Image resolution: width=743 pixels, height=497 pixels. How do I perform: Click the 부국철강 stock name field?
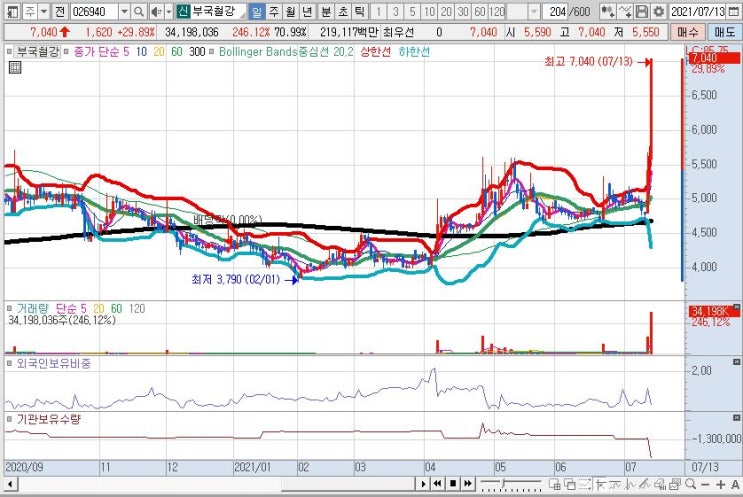[x=218, y=11]
